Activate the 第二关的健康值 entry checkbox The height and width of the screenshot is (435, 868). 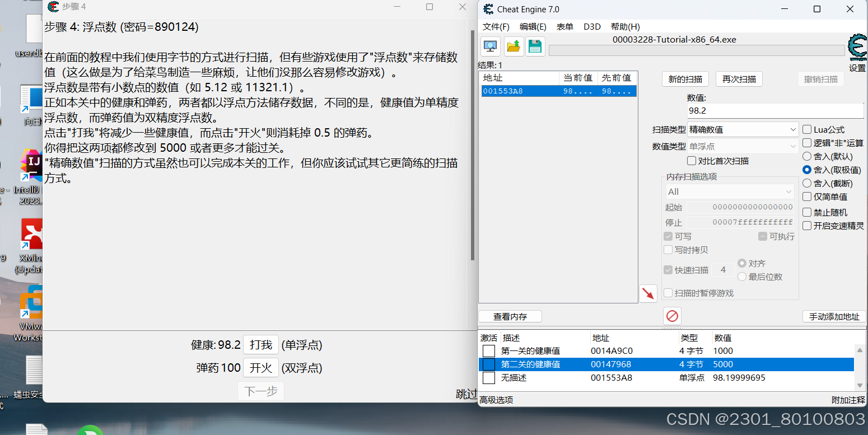pos(489,364)
